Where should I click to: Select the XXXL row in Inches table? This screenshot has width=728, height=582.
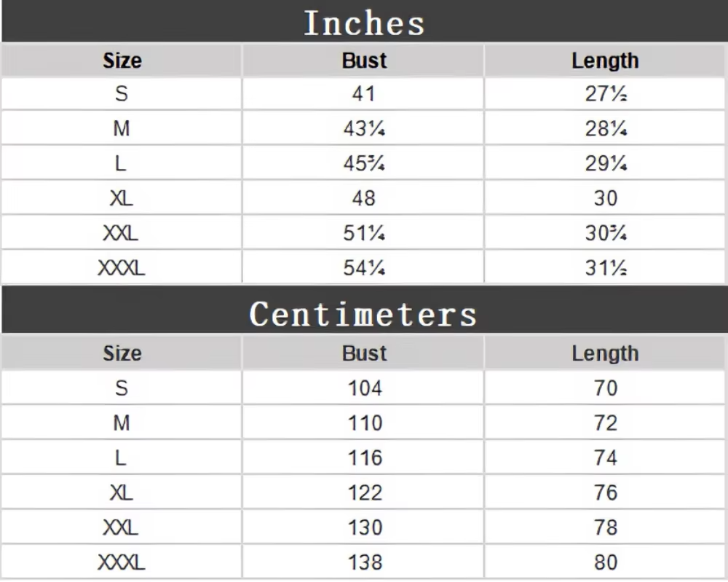[363, 267]
